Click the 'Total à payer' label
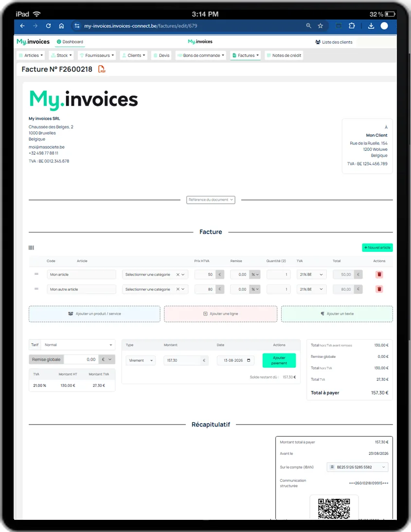This screenshot has height=532, width=411. pos(325,392)
